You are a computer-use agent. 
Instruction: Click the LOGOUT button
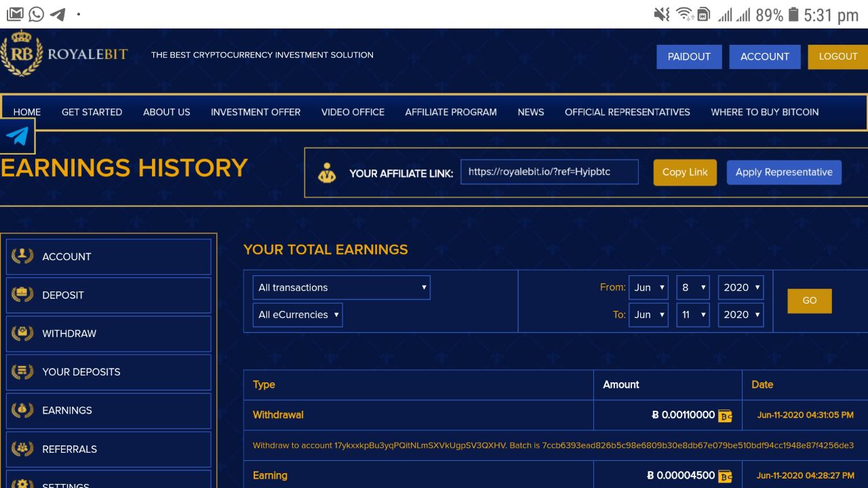(838, 57)
